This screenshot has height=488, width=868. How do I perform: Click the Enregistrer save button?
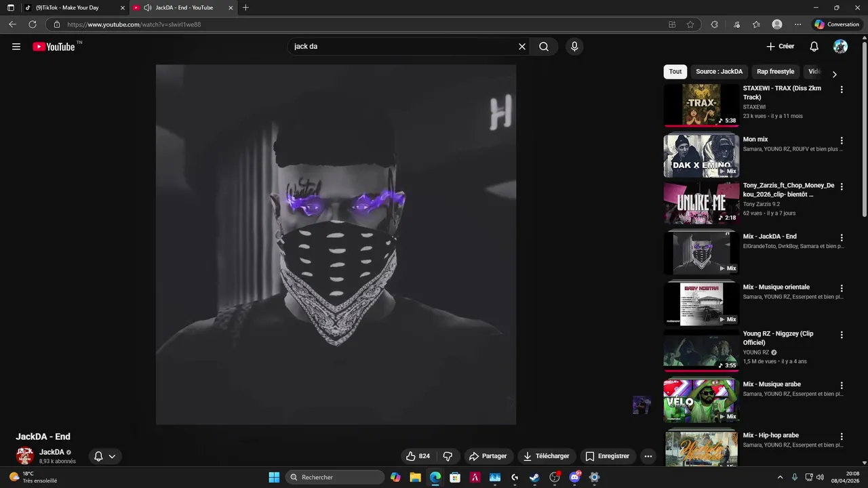[608, 456]
